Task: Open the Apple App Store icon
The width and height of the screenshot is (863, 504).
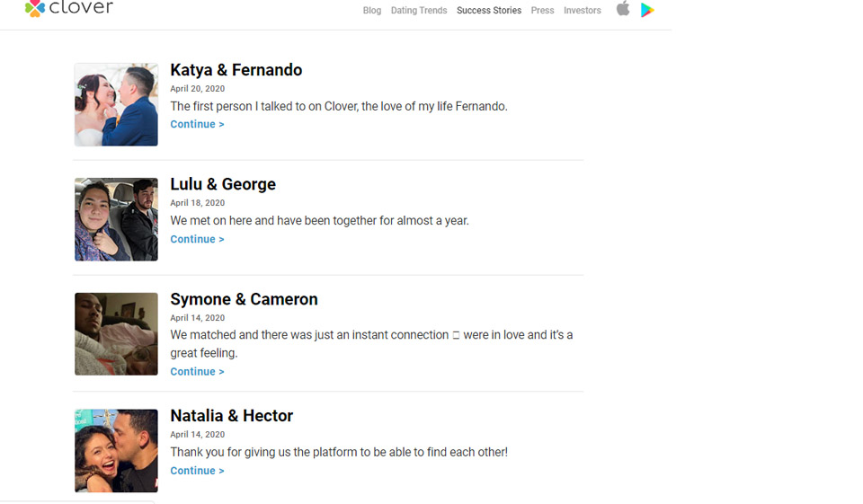Action: pos(622,9)
